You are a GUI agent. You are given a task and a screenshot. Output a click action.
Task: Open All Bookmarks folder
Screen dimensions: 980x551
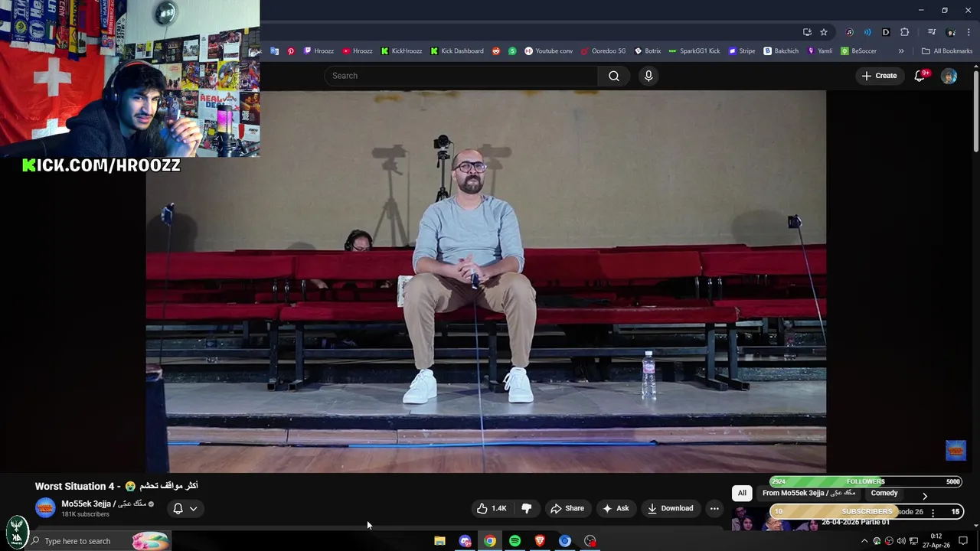[x=947, y=51]
